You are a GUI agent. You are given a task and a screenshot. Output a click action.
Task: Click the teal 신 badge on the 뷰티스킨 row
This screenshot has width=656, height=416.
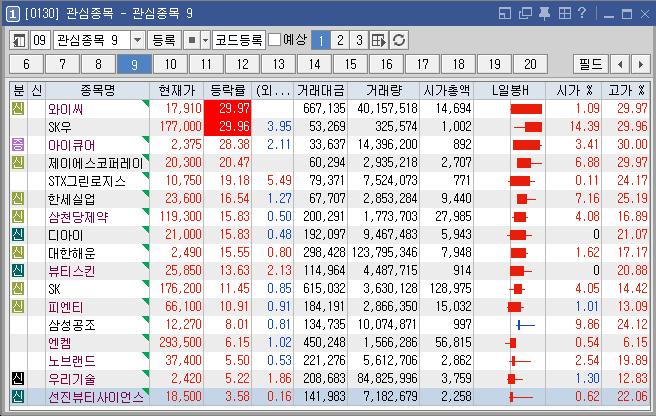(x=18, y=270)
